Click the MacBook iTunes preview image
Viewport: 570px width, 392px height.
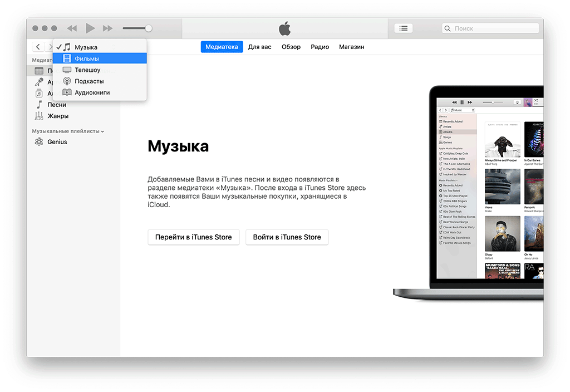468,192
